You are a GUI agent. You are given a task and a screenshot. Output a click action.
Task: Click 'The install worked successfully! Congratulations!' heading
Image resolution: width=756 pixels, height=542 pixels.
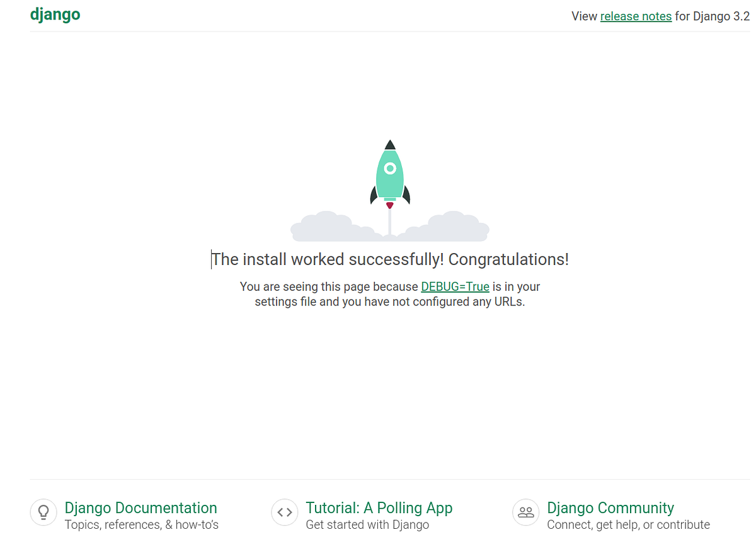390,259
